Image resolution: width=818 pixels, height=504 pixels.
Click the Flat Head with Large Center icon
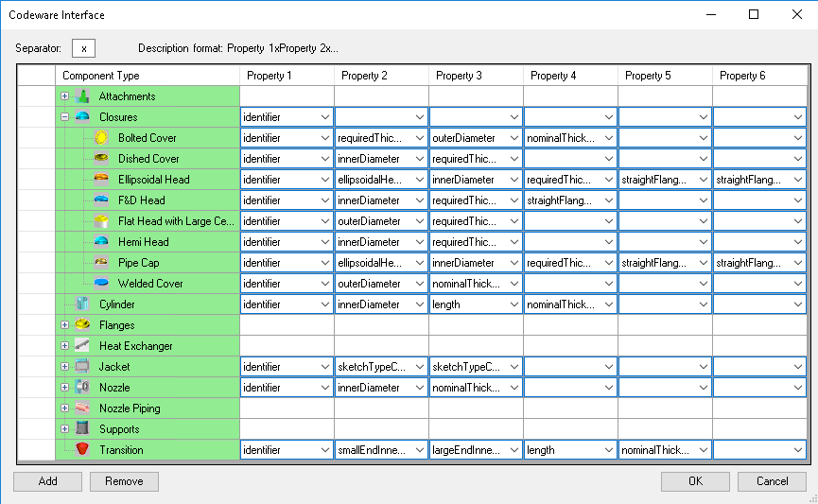pyautogui.click(x=101, y=221)
